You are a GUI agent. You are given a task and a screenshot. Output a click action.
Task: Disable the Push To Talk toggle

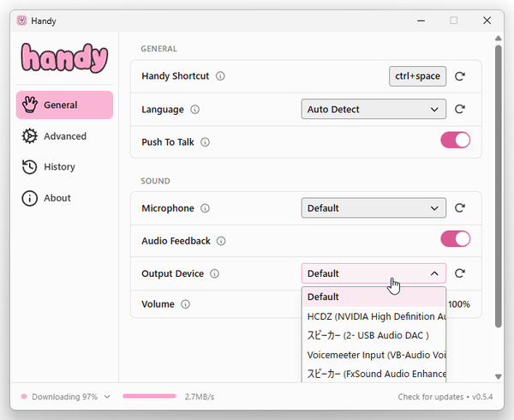click(x=455, y=141)
